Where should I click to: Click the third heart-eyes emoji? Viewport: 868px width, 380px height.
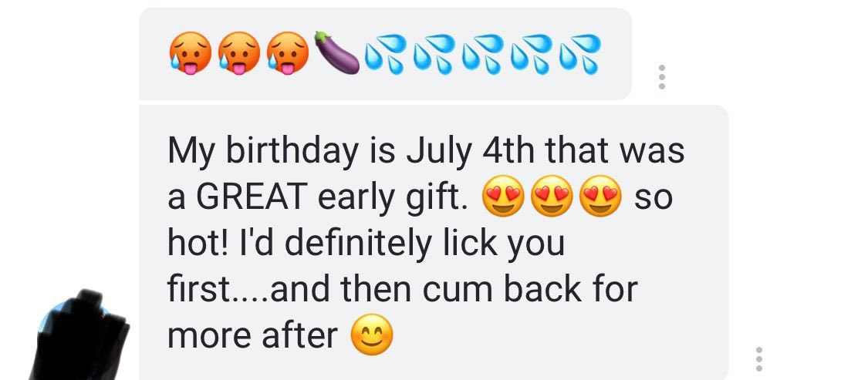tap(600, 197)
